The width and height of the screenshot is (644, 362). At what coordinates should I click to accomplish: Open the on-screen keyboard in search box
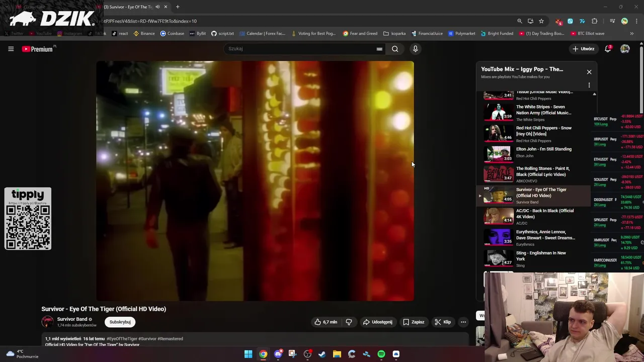379,49
